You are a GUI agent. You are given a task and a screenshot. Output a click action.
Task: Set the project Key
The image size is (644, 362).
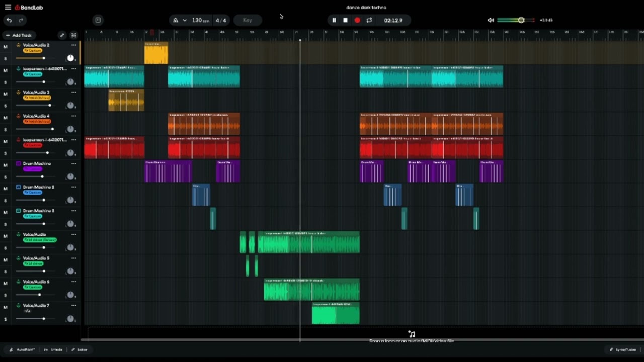tap(248, 20)
